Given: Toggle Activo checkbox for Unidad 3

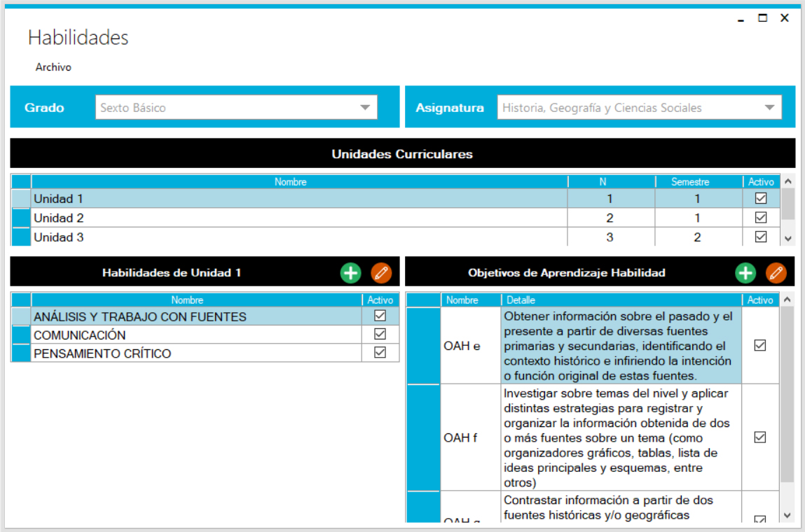Looking at the screenshot, I should click(x=761, y=237).
